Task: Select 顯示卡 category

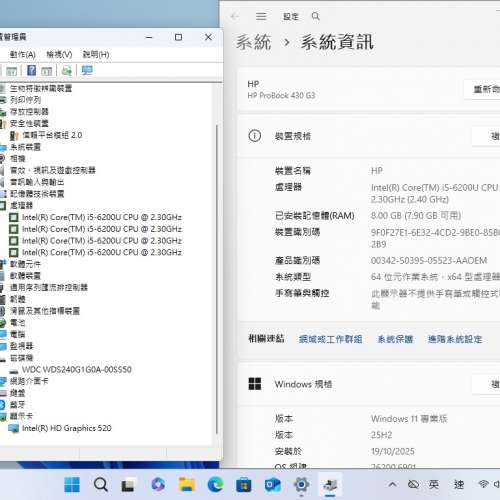Action: pyautogui.click(x=21, y=416)
